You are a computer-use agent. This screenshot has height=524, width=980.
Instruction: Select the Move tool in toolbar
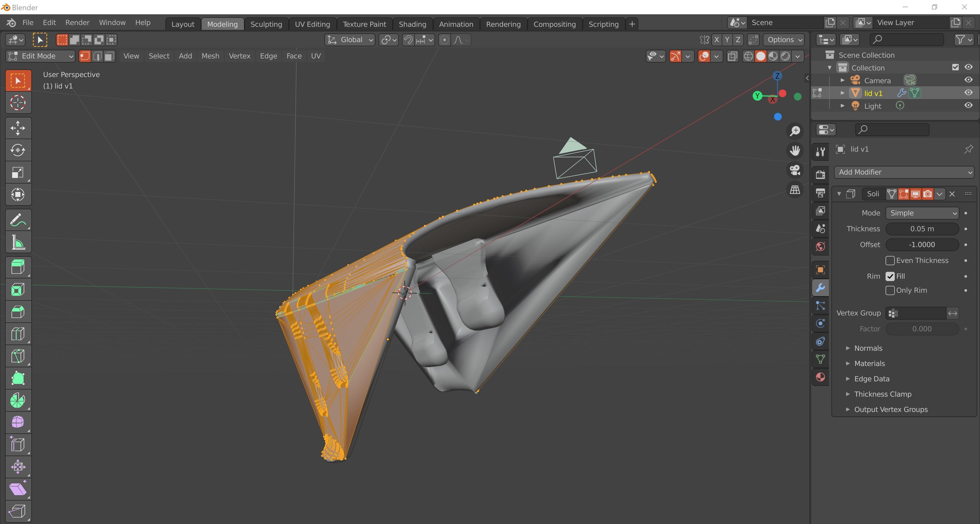(18, 128)
